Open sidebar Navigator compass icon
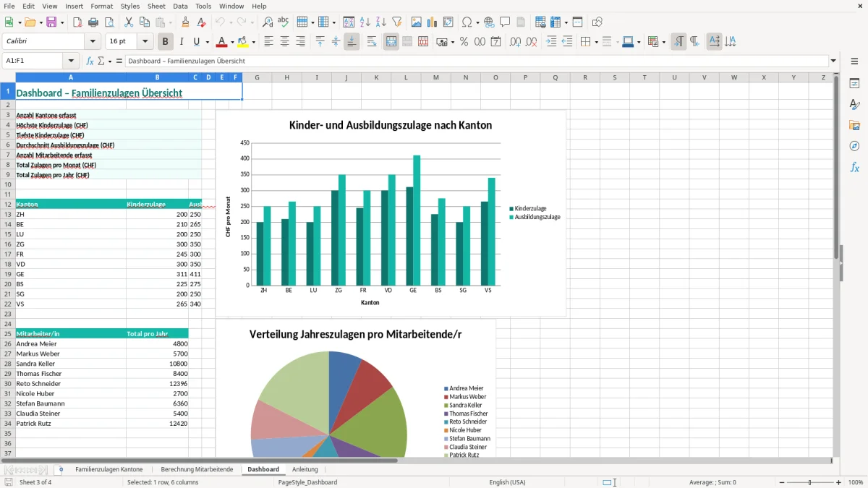The height and width of the screenshot is (488, 868). pyautogui.click(x=854, y=147)
